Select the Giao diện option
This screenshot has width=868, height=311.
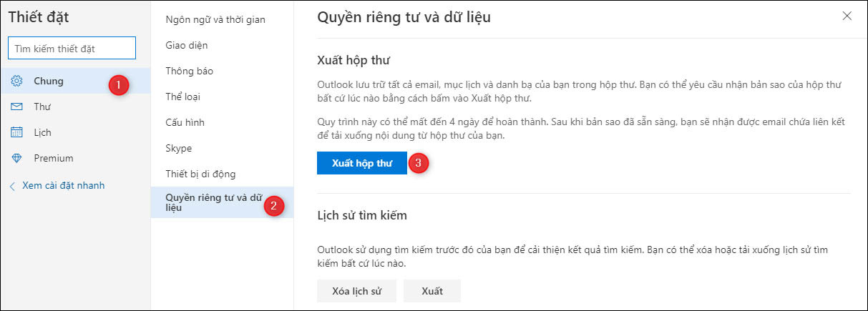[x=187, y=45]
